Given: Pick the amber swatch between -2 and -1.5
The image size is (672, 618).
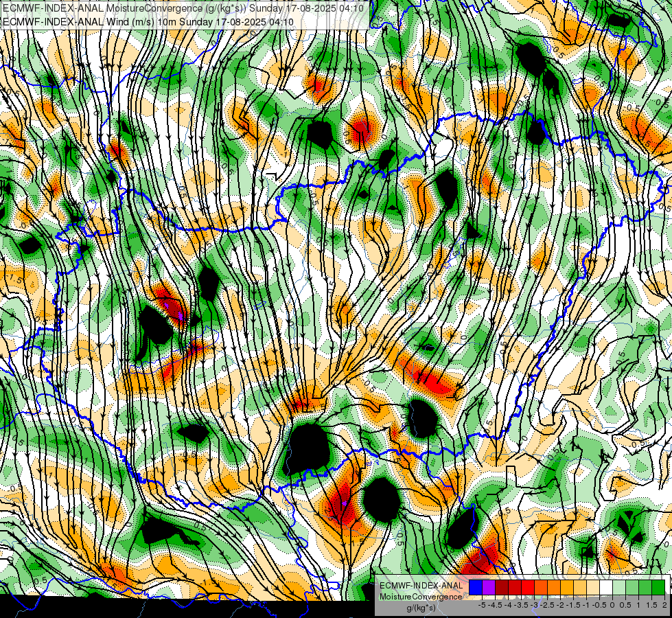Looking at the screenshot, I should [x=567, y=587].
